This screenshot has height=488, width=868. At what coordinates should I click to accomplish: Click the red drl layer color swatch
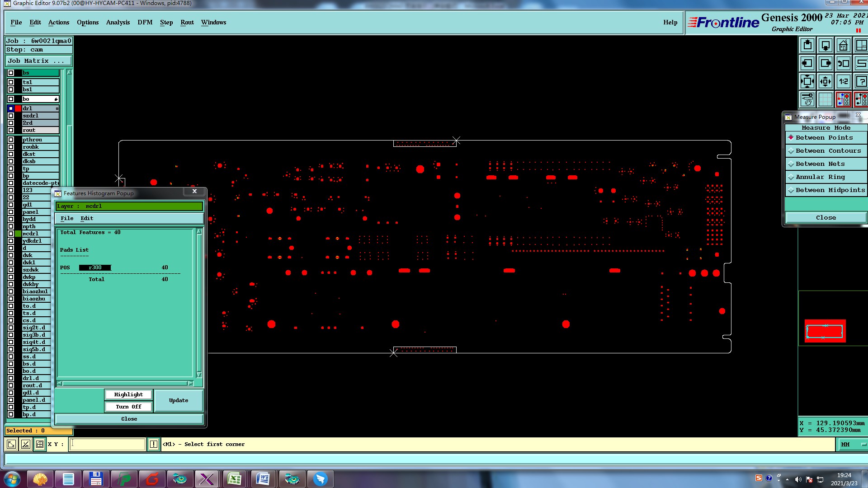coord(18,109)
